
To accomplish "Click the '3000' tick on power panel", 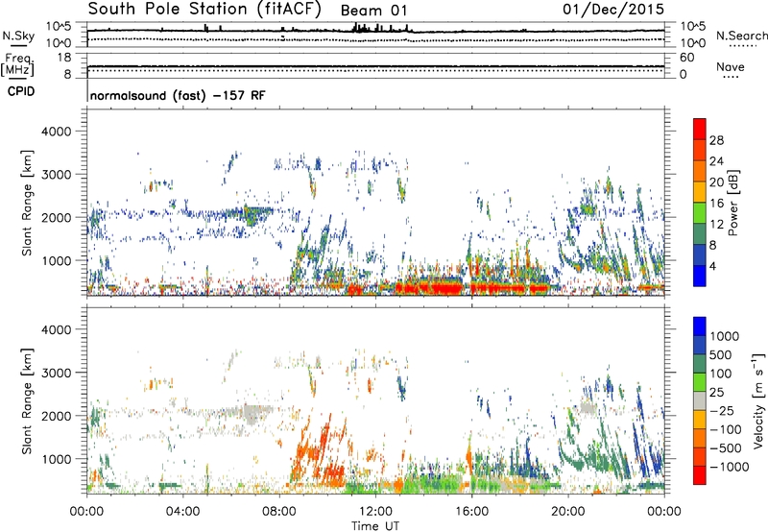I will (57, 175).
